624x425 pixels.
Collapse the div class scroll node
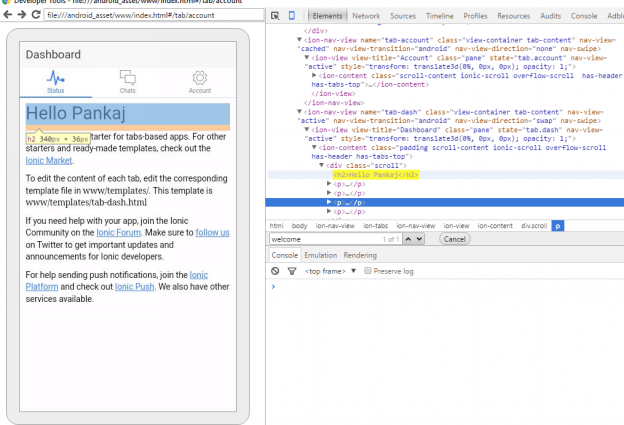(321, 165)
